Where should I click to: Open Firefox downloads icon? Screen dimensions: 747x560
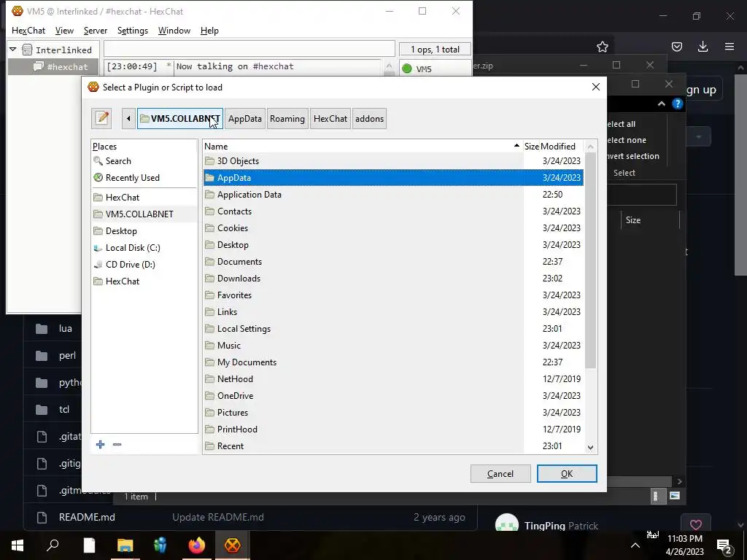(x=703, y=47)
